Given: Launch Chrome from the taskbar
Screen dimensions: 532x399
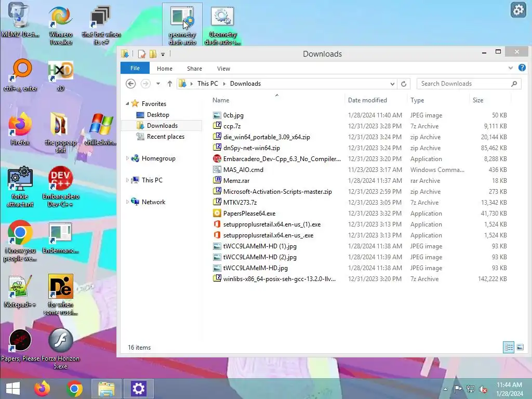Looking at the screenshot, I should (x=74, y=389).
